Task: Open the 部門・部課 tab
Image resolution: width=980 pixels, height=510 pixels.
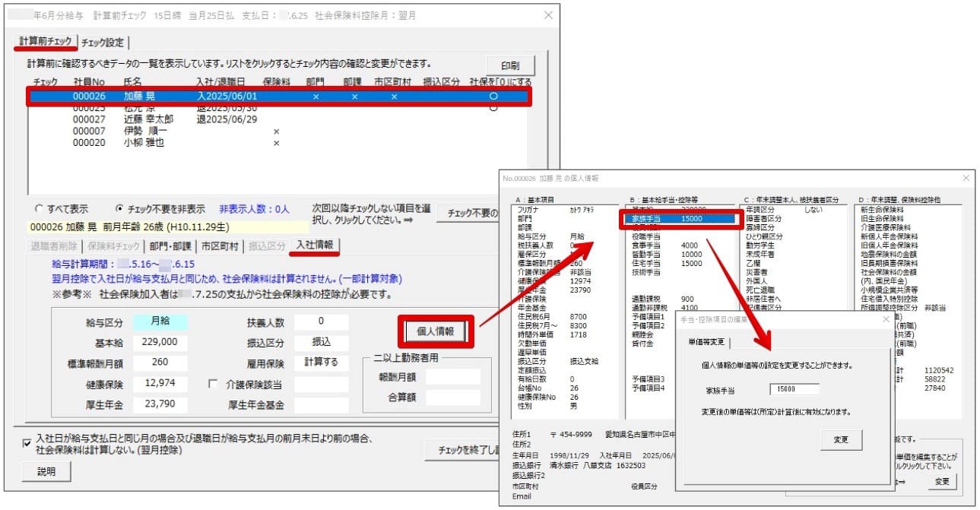Action: coord(170,246)
